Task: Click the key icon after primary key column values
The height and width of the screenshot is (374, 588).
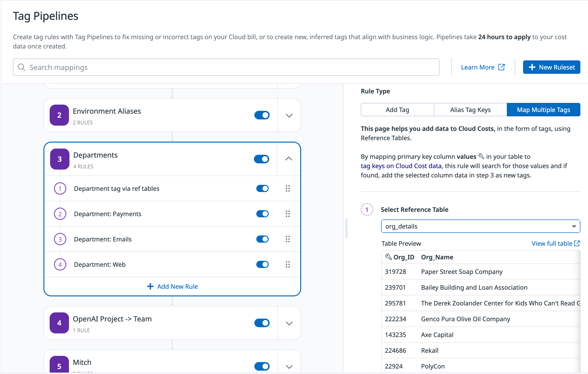Action: 481,156
